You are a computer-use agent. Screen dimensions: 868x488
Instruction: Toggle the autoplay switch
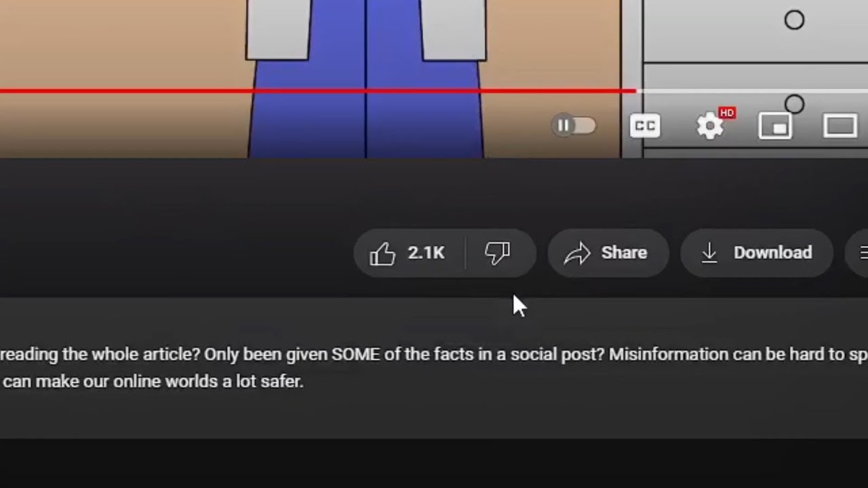point(574,125)
